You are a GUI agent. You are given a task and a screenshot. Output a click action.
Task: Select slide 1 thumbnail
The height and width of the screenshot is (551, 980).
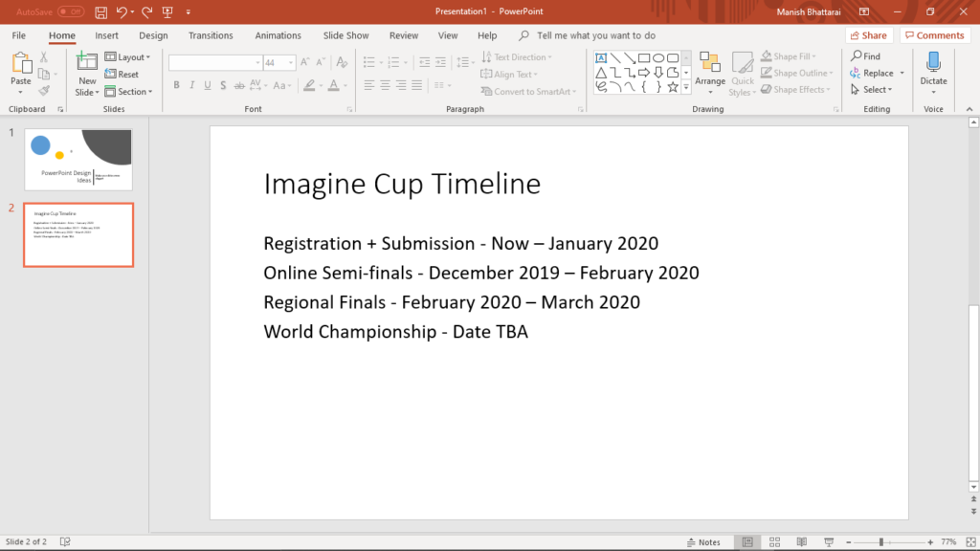[78, 159]
